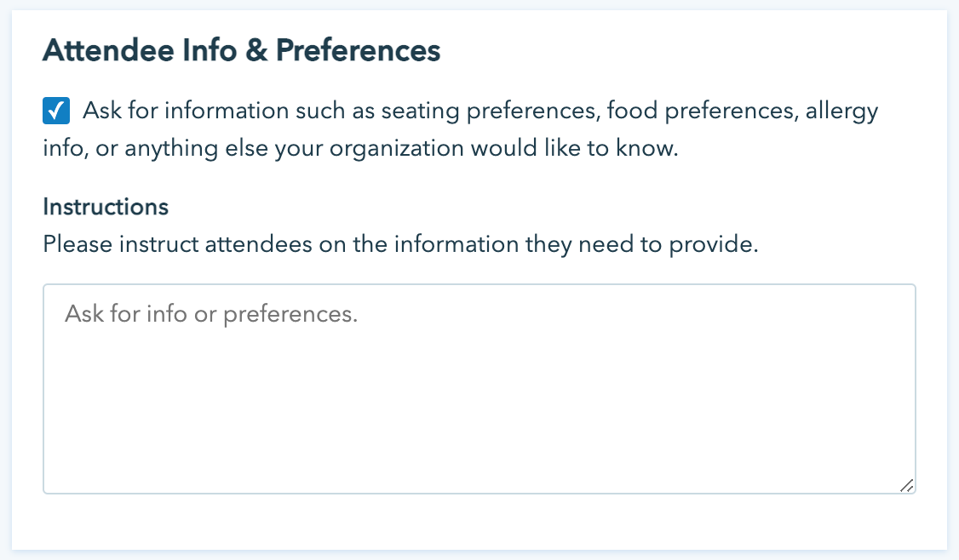Click the words 'allergy info' in the checkbox label

click(x=835, y=111)
